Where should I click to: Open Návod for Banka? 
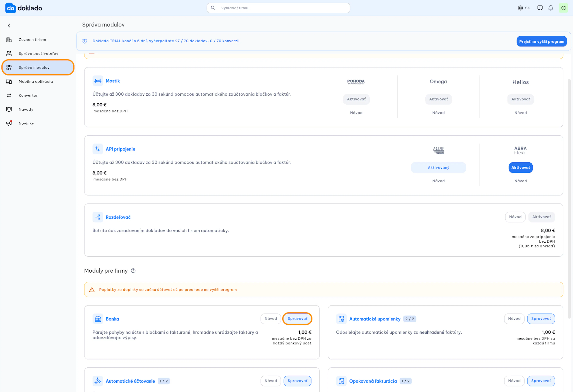tap(271, 319)
